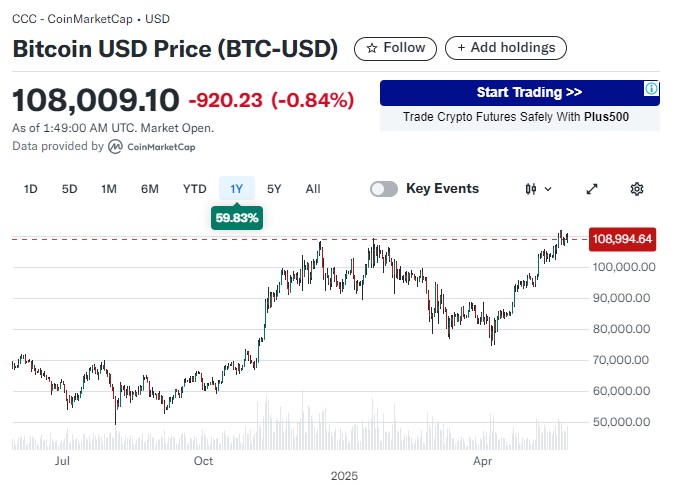Click the Start Trading button
The height and width of the screenshot is (488, 678).
(x=515, y=93)
